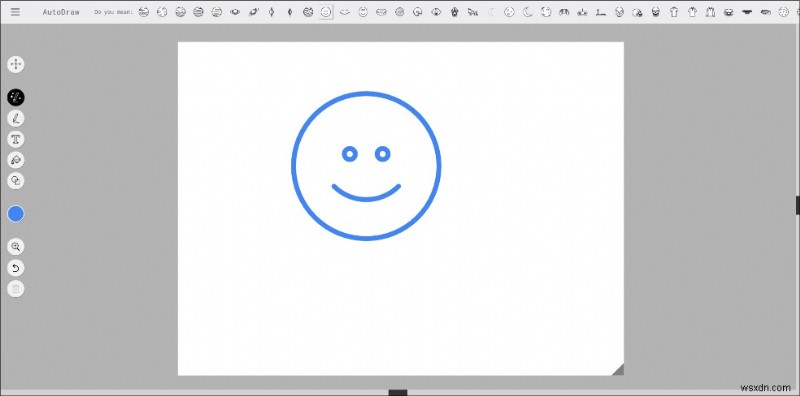Click the dimmed Delete trash icon
800x396 pixels.
[16, 289]
